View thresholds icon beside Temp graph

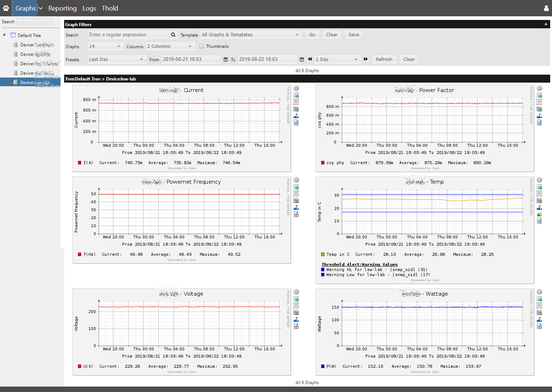(x=539, y=214)
